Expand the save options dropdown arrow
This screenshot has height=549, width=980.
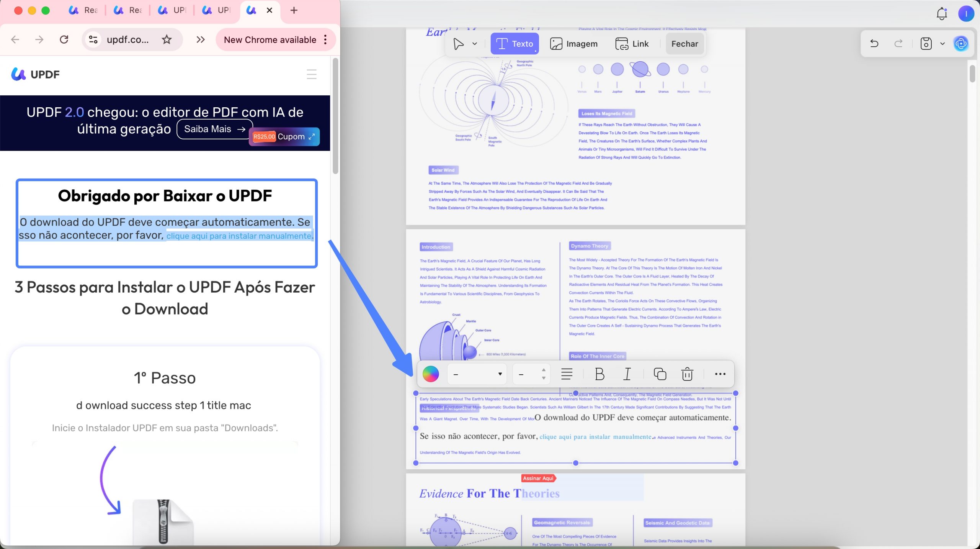942,44
